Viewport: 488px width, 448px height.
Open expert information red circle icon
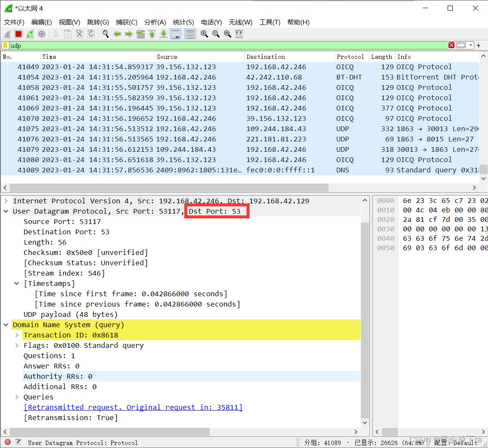coord(8,442)
